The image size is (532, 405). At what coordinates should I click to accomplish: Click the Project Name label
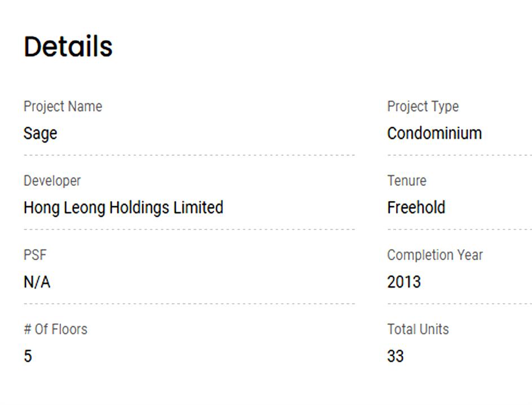coord(63,106)
